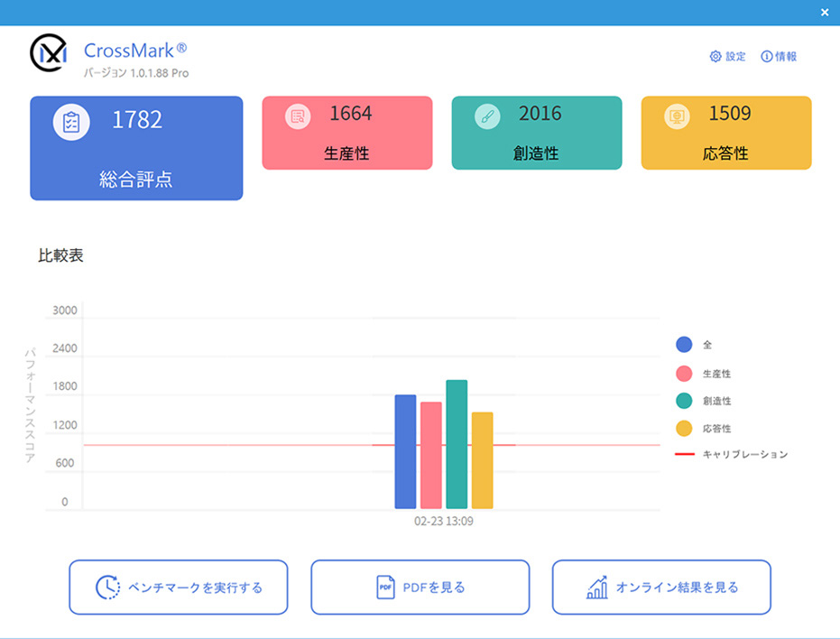
Task: View online results with オンライン結果を見る
Action: pyautogui.click(x=661, y=588)
